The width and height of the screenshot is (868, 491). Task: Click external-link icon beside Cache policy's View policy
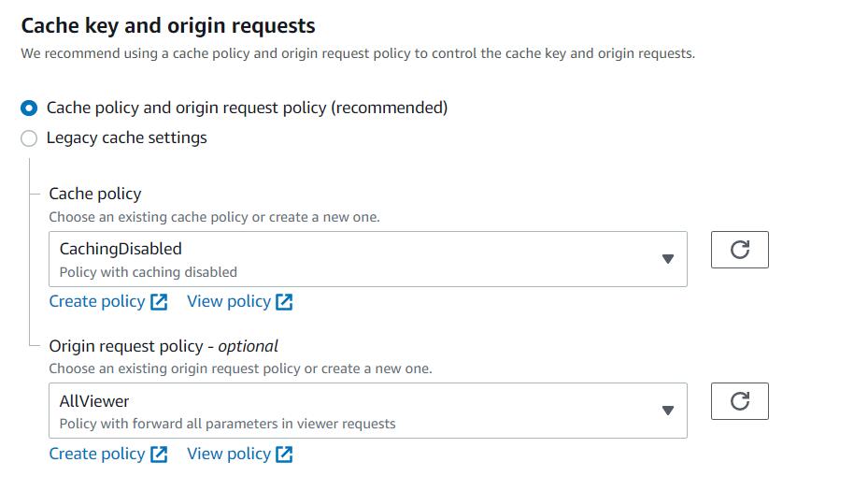pyautogui.click(x=284, y=302)
